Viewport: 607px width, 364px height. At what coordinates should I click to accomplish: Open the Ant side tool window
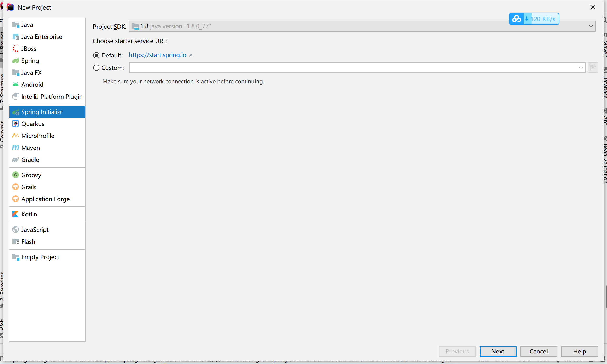605,117
